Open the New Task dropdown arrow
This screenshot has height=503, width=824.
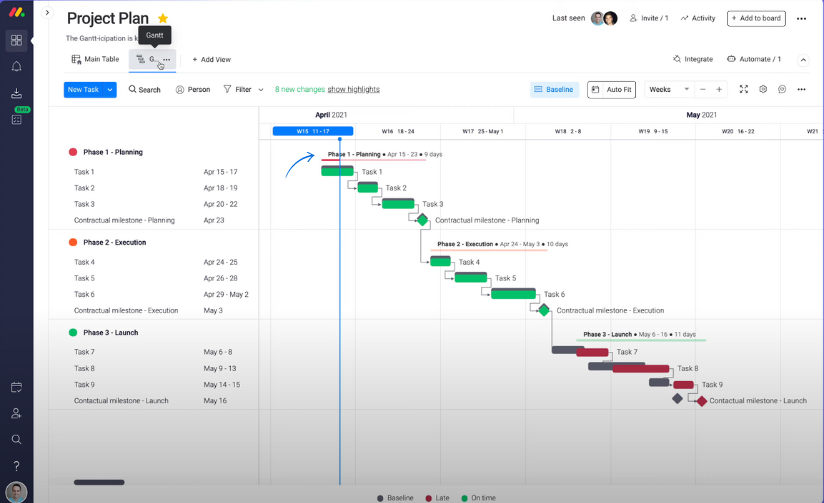coord(110,89)
